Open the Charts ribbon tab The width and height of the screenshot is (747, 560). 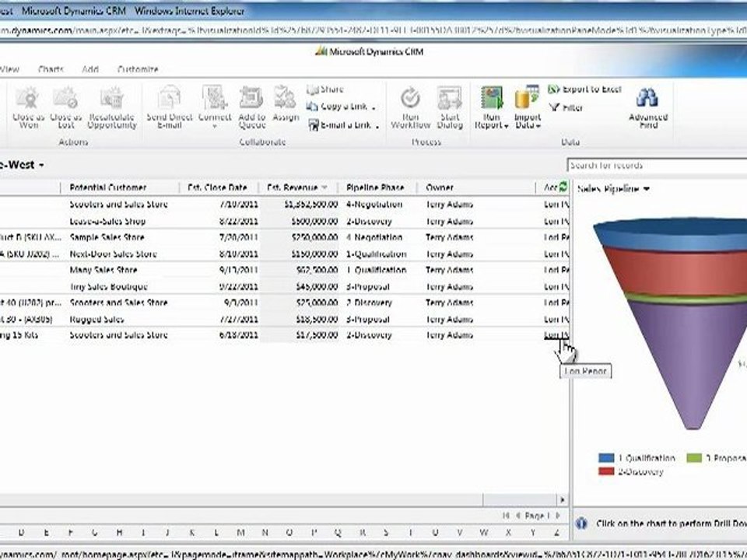coord(51,69)
